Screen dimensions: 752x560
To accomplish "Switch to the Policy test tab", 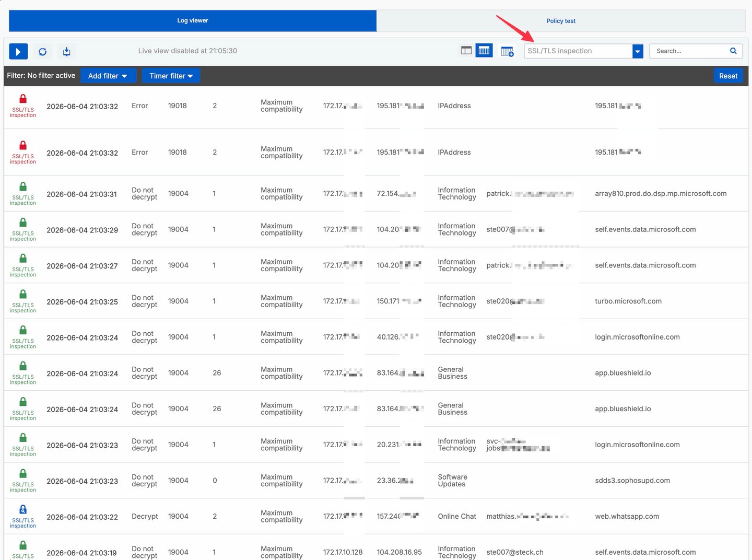I will pyautogui.click(x=561, y=21).
